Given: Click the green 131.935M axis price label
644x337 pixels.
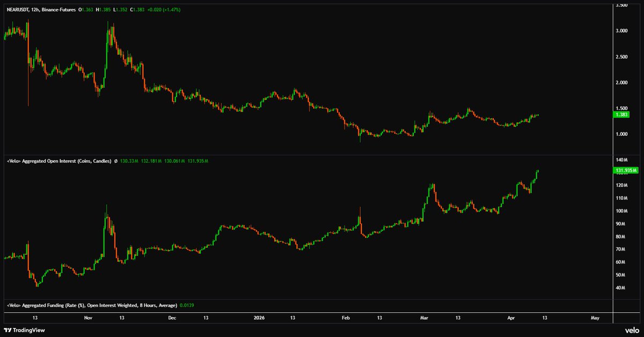Looking at the screenshot, I should point(626,171).
